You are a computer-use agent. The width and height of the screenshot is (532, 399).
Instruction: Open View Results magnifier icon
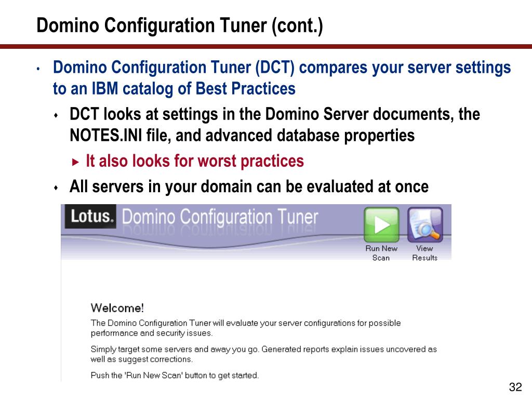425,224
